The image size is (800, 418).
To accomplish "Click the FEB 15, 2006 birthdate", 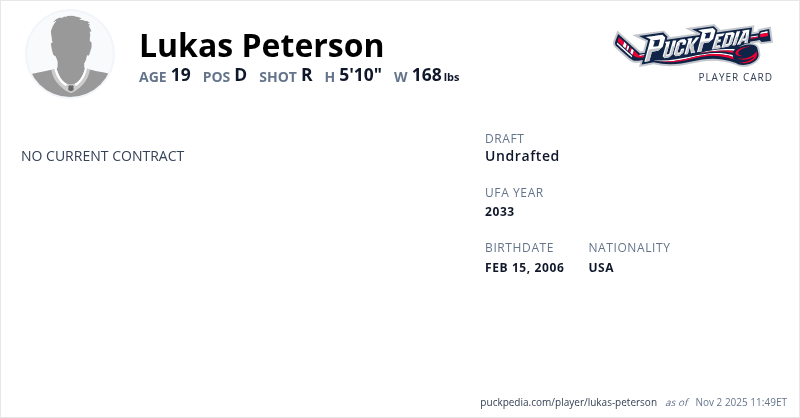I will coord(524,267).
